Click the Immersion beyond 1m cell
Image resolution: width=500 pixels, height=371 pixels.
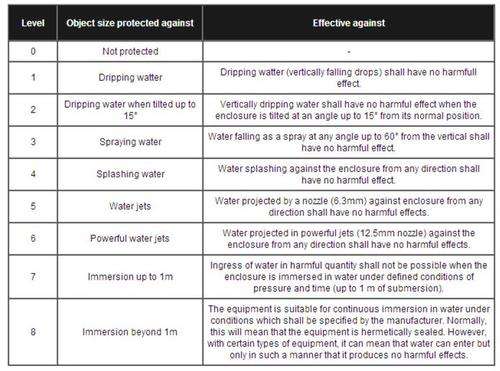(x=130, y=332)
